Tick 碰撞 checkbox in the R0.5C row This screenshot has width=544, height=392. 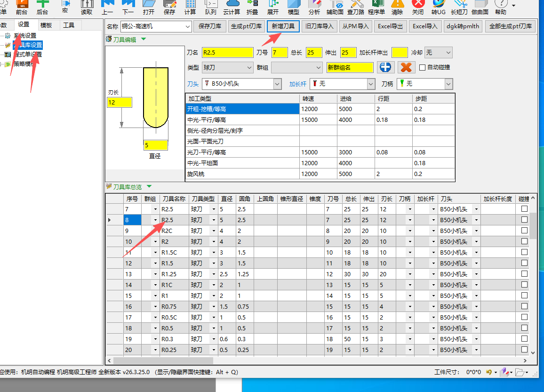point(524,317)
